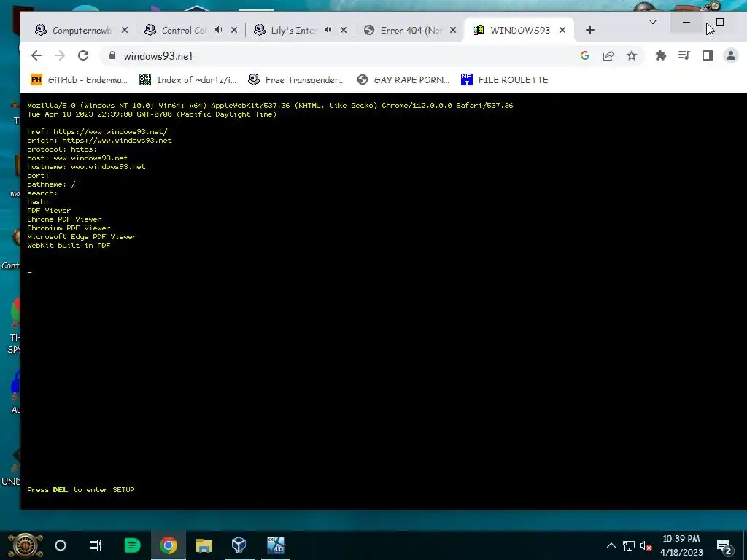
Task: Open the Index of ~dartz/i... bookmark
Action: point(187,80)
